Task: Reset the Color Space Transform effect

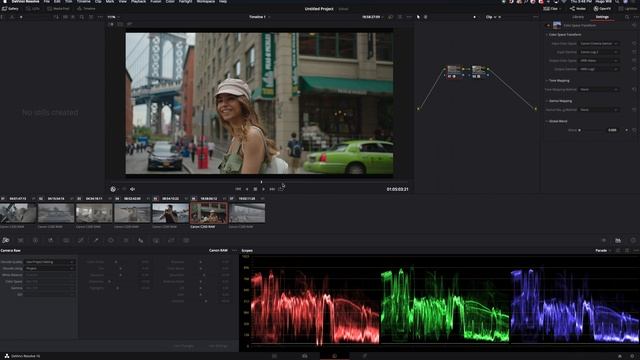Action: point(634,25)
